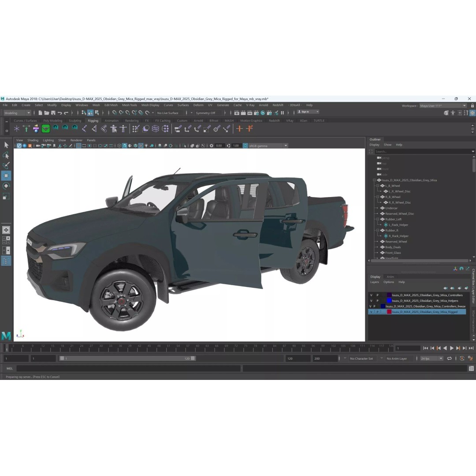Open the Modeling menu set dropdown

17,113
